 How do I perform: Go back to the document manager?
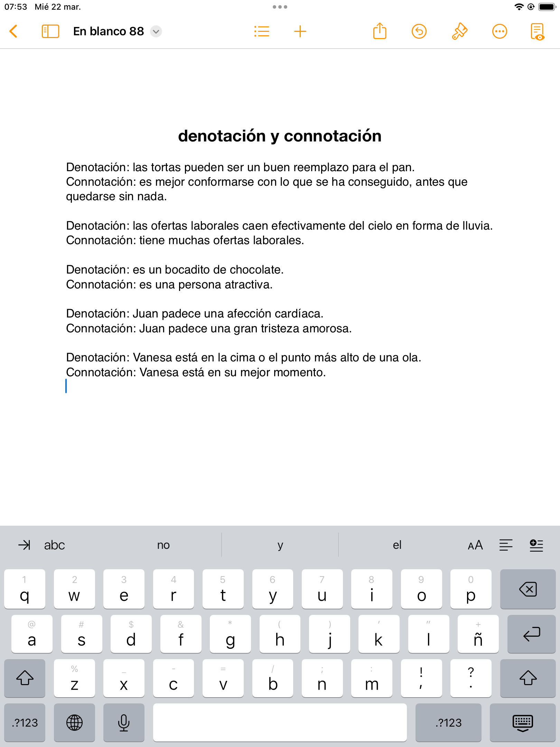(13, 31)
